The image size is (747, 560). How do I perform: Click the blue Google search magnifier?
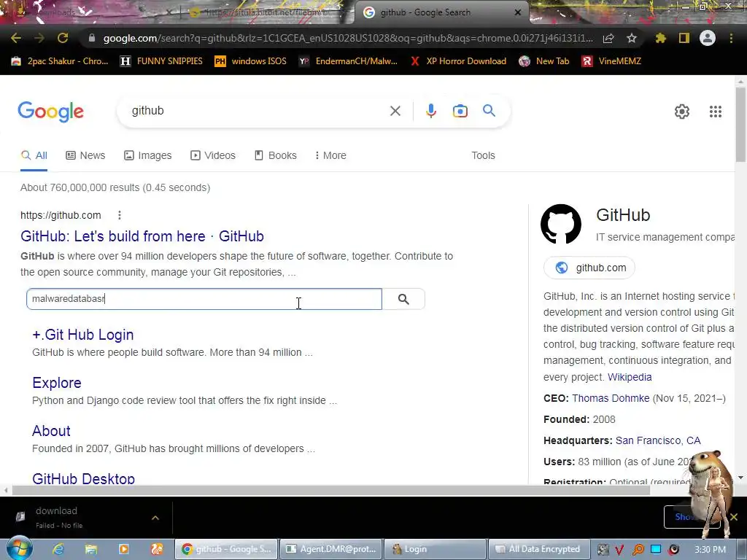tap(489, 111)
